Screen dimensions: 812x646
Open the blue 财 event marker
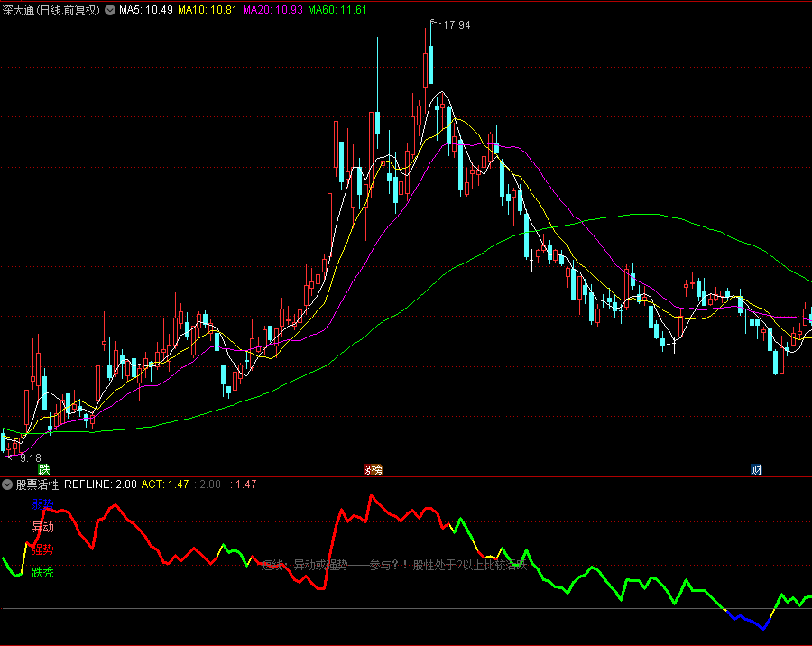[x=756, y=470]
